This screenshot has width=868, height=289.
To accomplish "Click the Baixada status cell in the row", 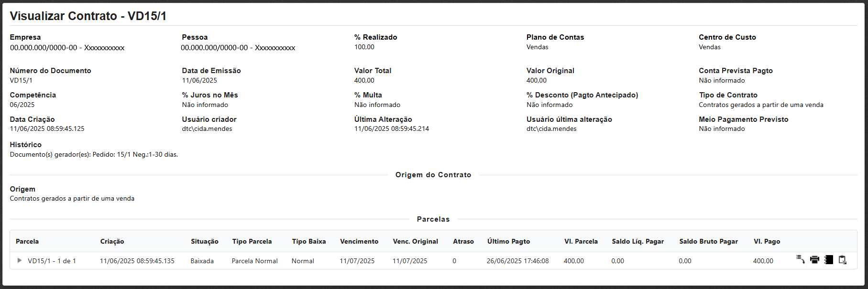I will (x=202, y=261).
